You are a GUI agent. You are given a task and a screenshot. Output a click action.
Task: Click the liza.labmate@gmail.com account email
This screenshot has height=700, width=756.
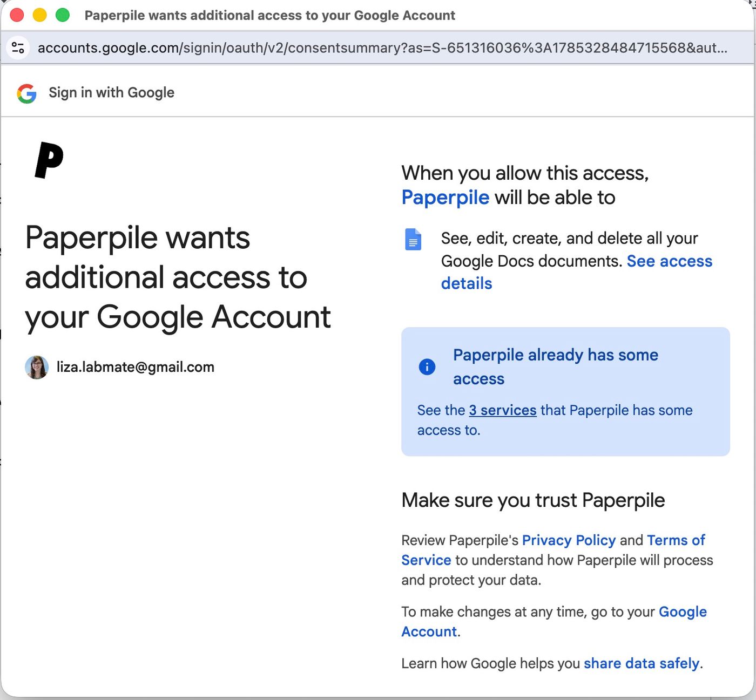coord(136,367)
